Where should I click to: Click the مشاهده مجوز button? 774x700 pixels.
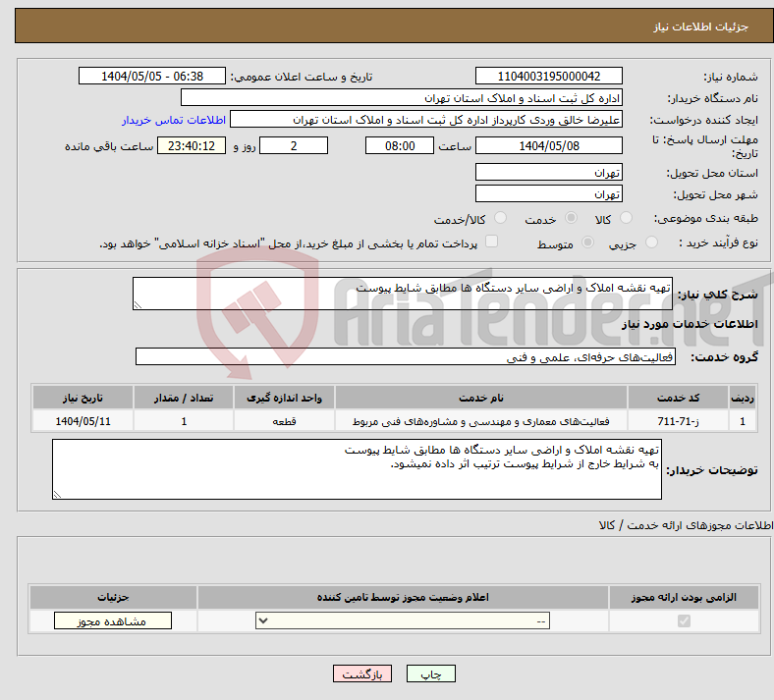[113, 621]
